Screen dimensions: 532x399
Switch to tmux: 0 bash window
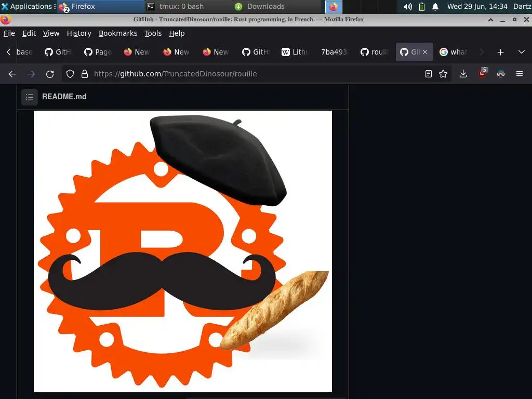[x=189, y=6]
